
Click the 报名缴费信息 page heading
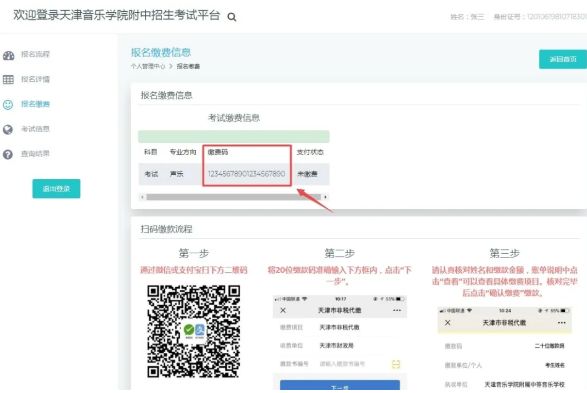[x=161, y=52]
